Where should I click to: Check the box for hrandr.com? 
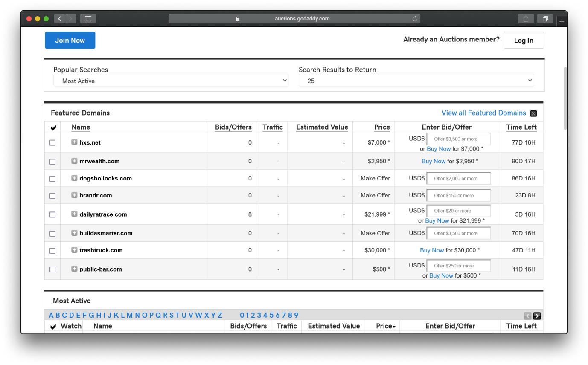[x=52, y=196]
